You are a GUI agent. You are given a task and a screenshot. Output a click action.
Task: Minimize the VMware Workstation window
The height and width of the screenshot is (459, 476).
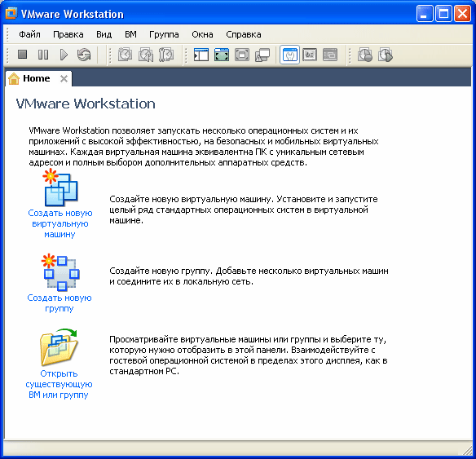pos(425,14)
